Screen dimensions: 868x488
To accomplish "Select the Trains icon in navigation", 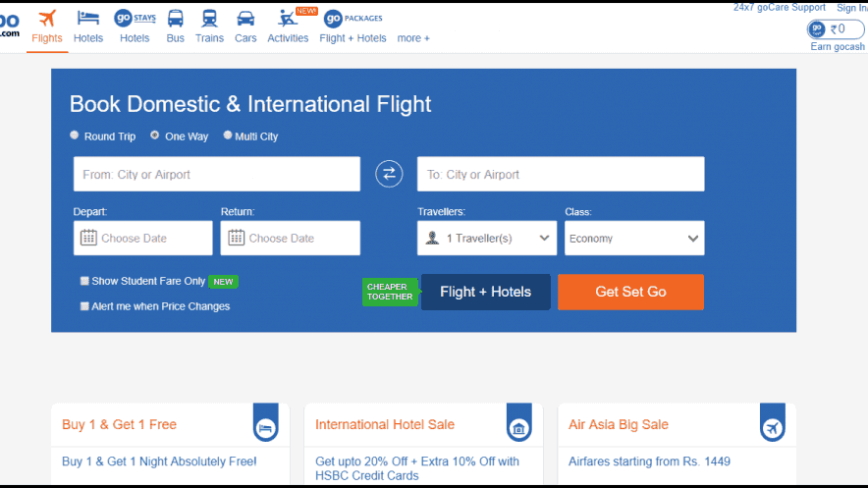I will tap(209, 19).
